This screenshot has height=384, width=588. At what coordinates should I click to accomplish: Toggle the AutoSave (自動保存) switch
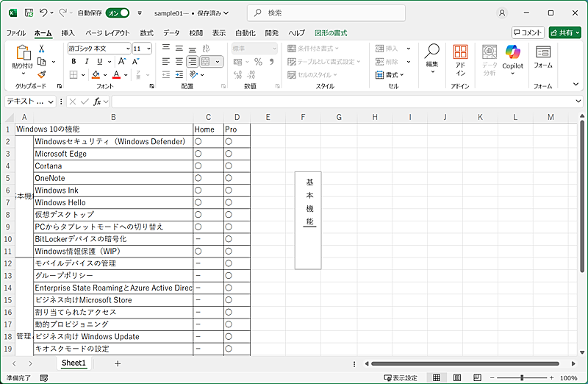[x=118, y=13]
